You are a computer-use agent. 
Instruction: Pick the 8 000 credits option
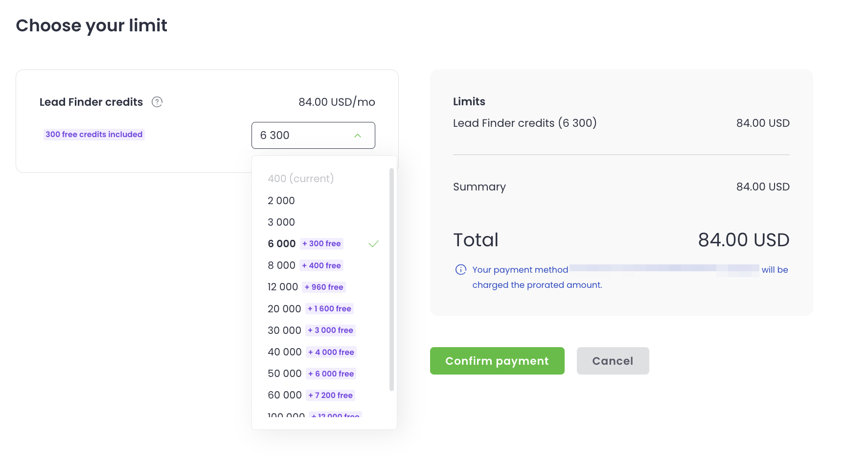[x=282, y=265]
